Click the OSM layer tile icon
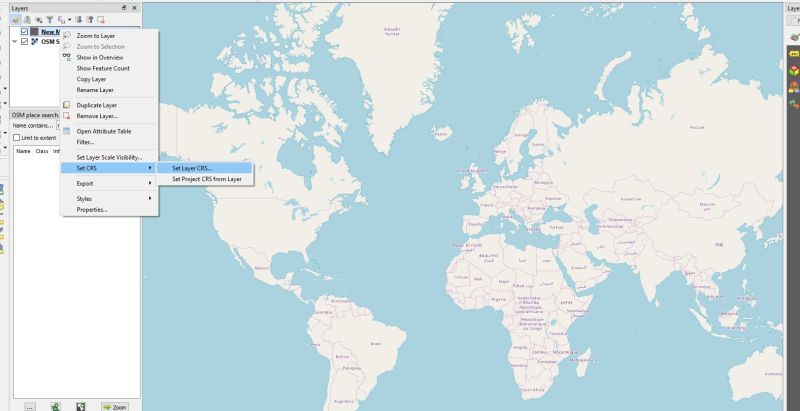This screenshot has height=411, width=800. pyautogui.click(x=35, y=41)
